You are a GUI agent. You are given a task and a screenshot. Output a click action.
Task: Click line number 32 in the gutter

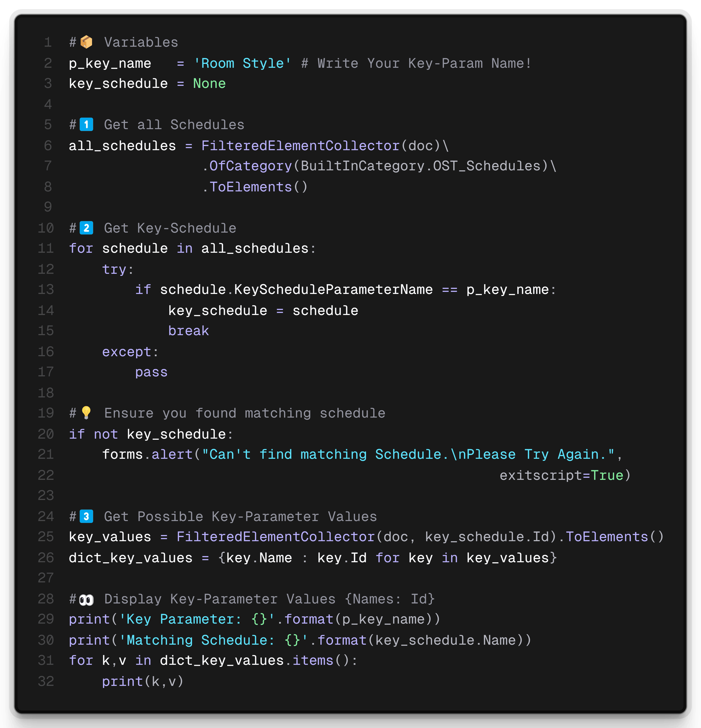(46, 681)
